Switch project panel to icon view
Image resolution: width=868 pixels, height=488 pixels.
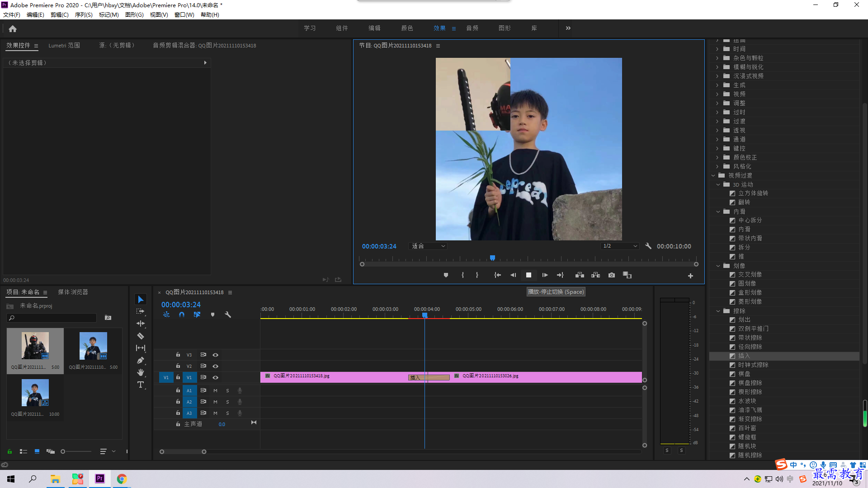click(37, 451)
